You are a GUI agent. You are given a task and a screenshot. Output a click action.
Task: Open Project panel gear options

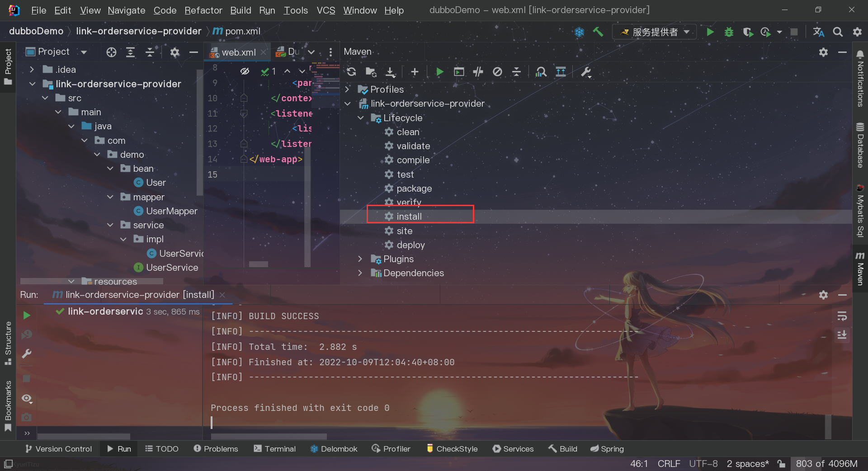click(175, 52)
